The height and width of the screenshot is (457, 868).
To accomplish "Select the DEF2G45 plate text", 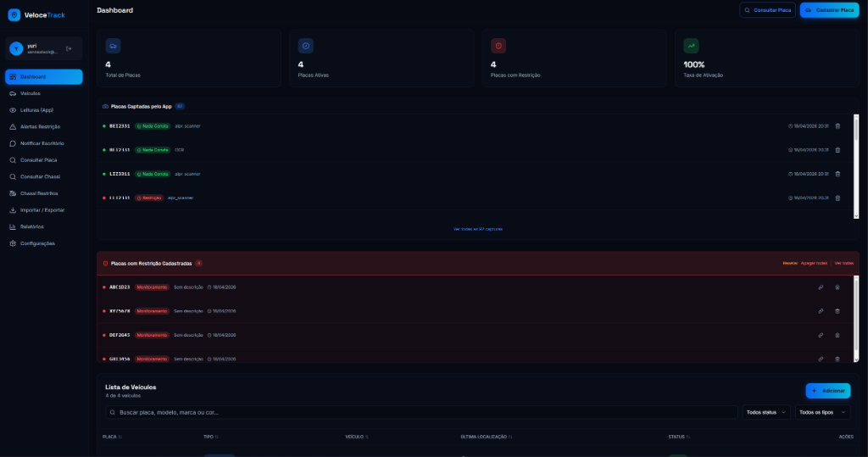I will (x=120, y=335).
